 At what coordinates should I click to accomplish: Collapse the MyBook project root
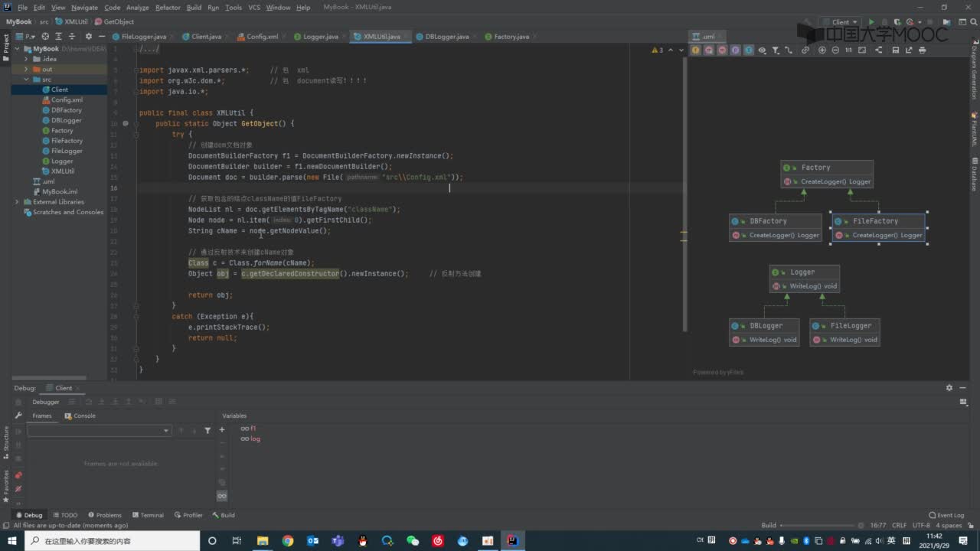(x=17, y=49)
